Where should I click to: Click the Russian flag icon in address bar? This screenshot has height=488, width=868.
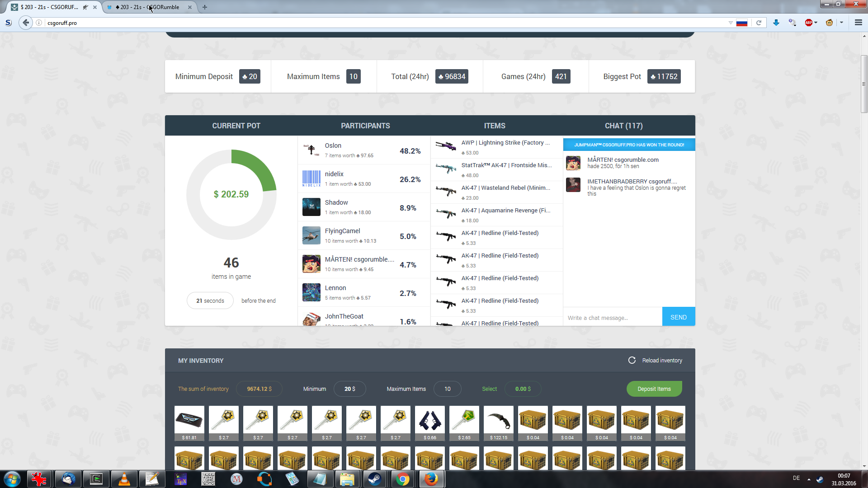pos(742,23)
